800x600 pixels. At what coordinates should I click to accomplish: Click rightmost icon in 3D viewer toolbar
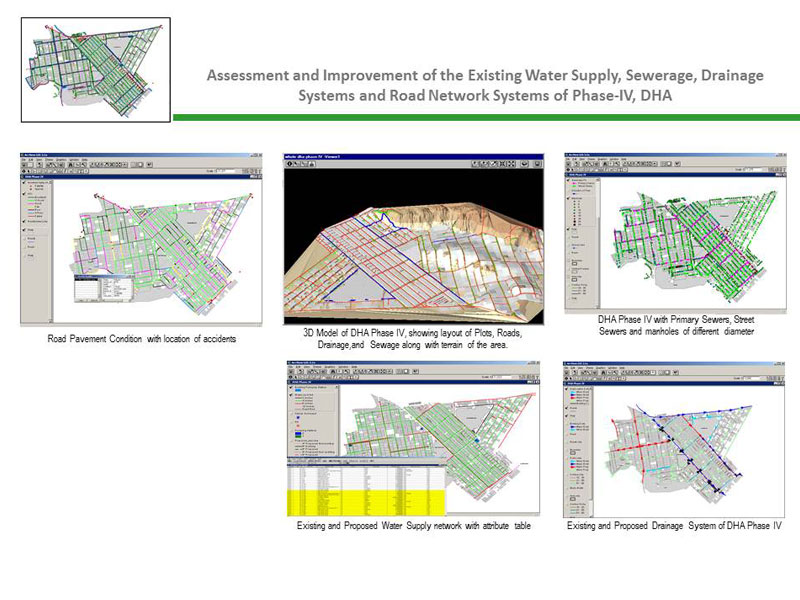[537, 164]
